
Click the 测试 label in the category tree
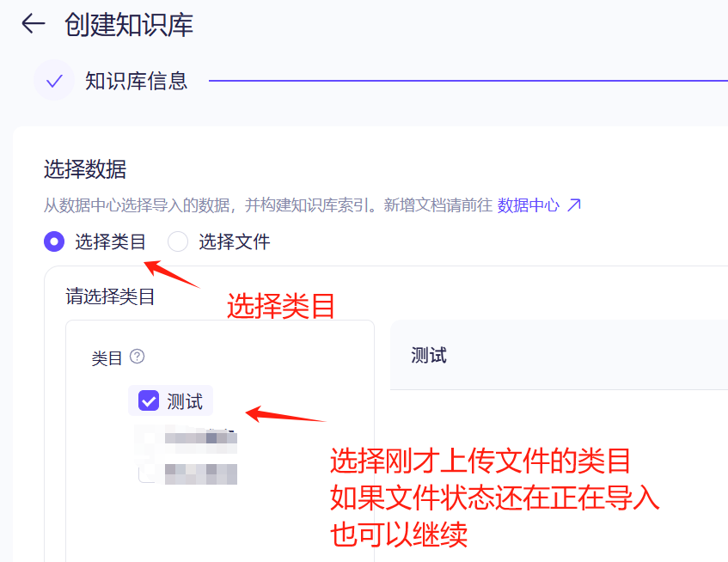(185, 401)
